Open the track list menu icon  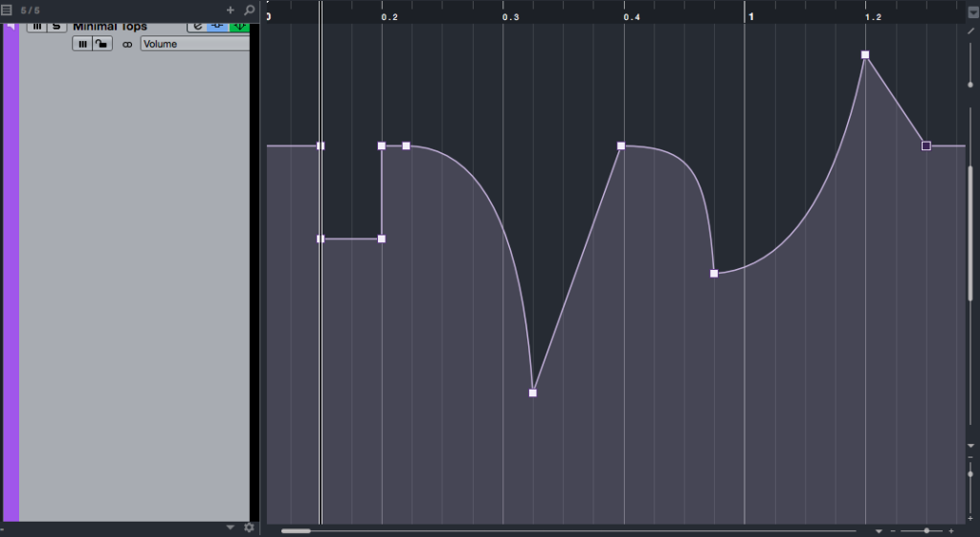coord(7,10)
